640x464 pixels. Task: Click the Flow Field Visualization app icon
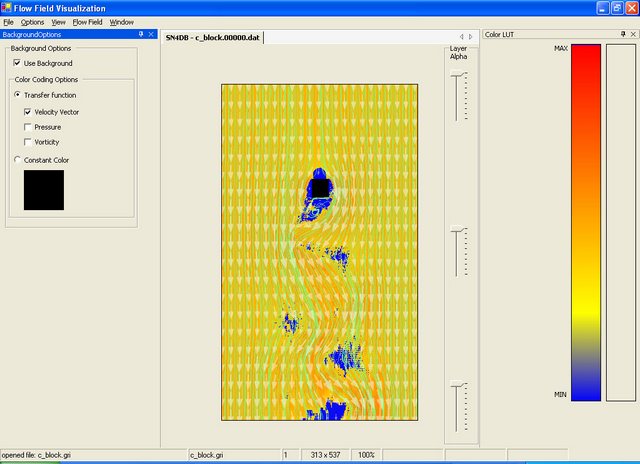7,8
